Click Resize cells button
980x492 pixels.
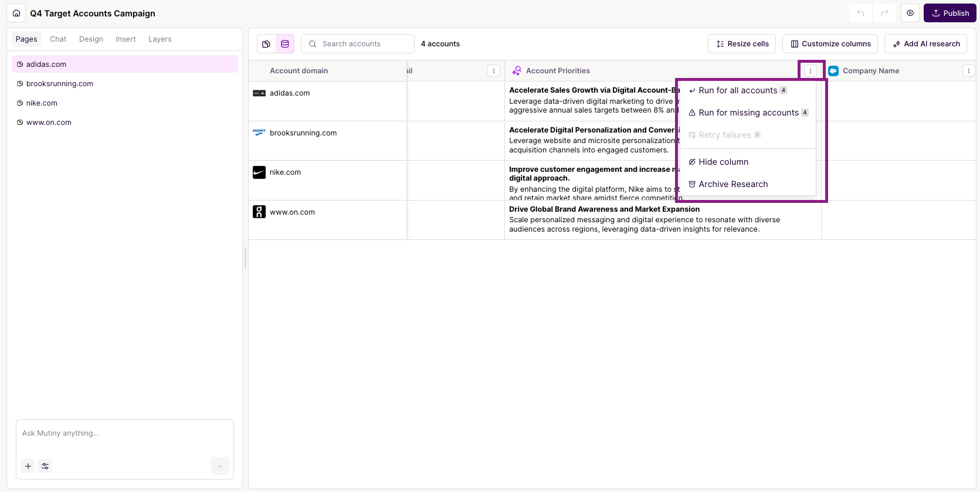(742, 44)
